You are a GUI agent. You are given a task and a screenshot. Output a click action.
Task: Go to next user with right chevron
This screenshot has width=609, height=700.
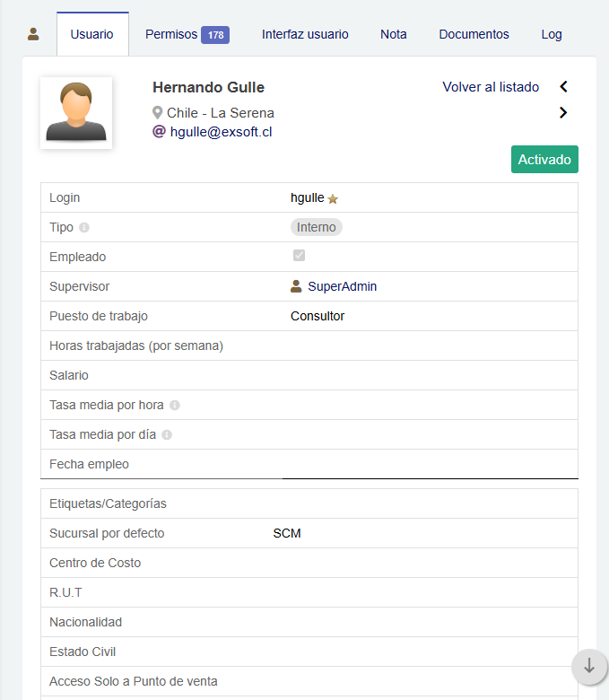click(563, 112)
